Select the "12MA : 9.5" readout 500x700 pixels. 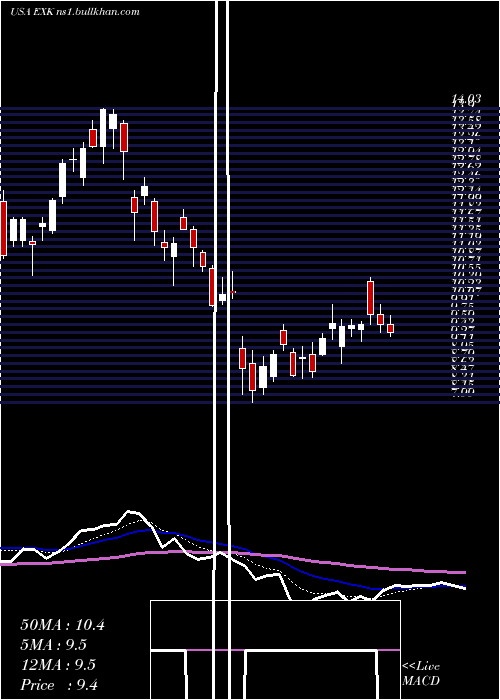pyautogui.click(x=58, y=665)
